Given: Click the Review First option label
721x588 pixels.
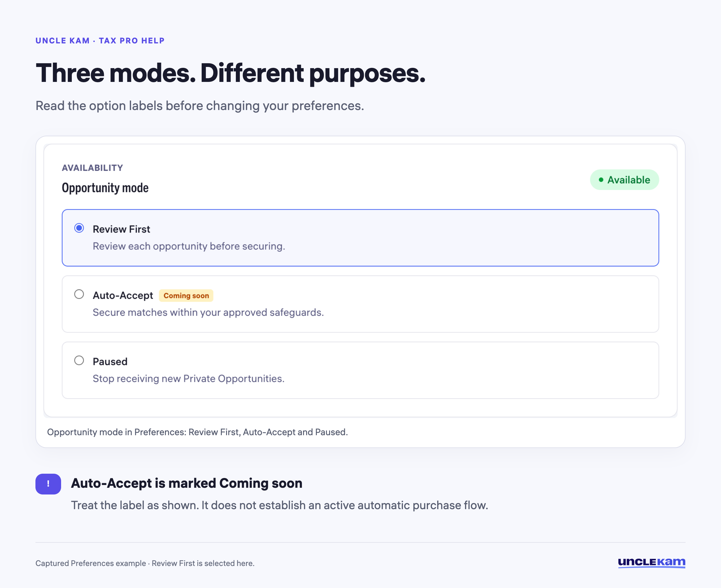Looking at the screenshot, I should tap(121, 229).
